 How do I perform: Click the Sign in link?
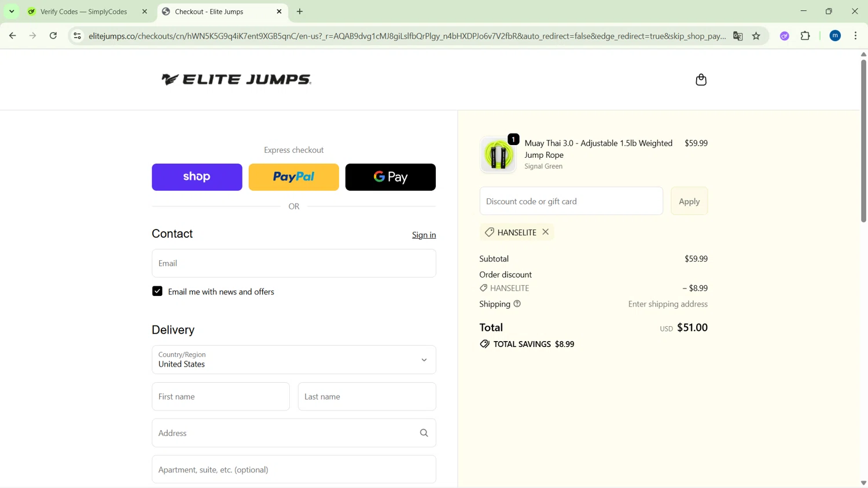tap(424, 235)
